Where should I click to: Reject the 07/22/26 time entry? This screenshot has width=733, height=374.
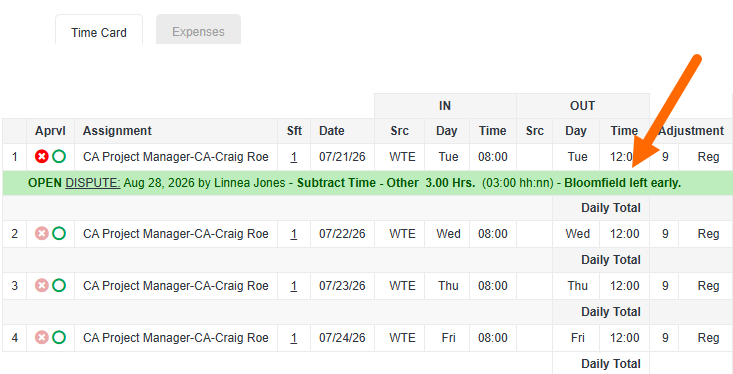coord(42,233)
